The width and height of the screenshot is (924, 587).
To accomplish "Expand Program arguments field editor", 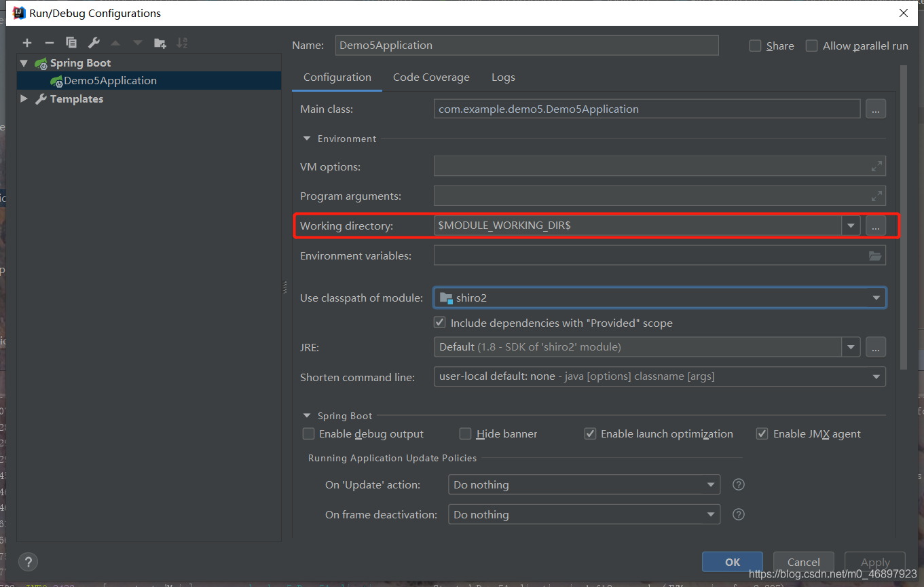I will point(876,196).
